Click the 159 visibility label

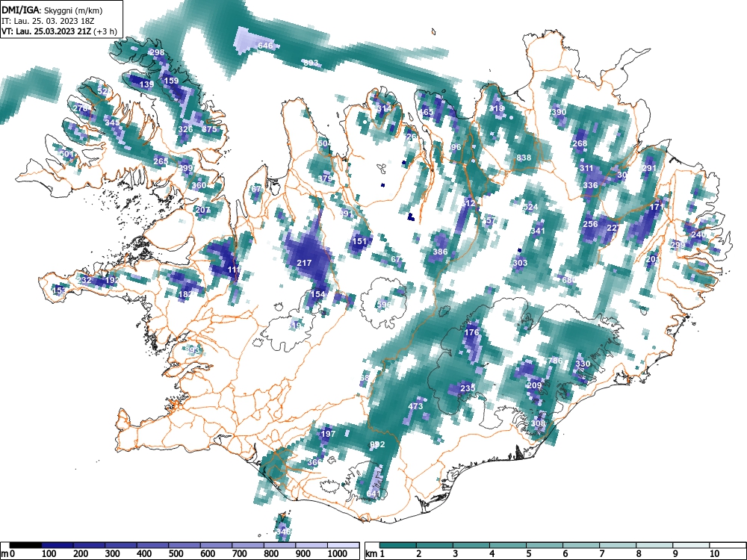(171, 81)
